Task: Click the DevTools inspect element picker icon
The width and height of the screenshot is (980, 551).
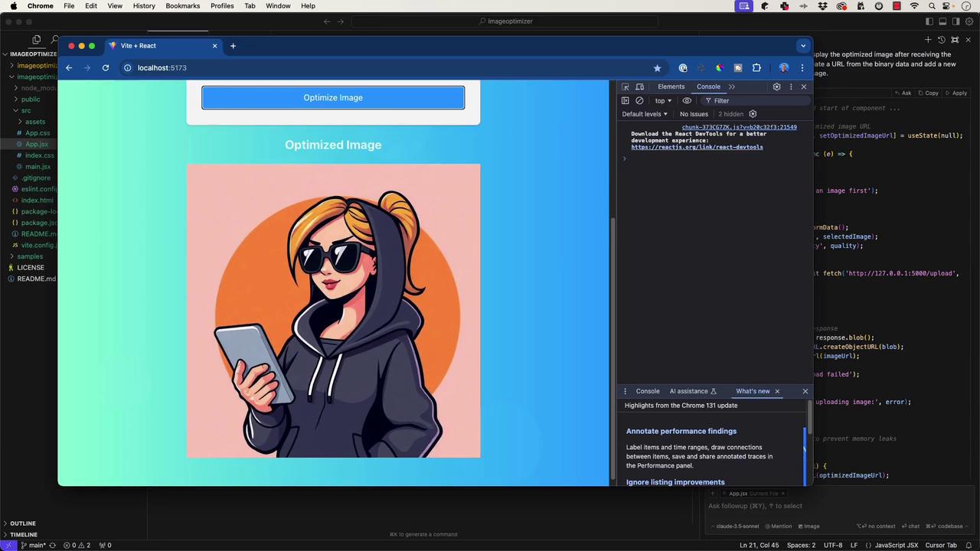Action: pyautogui.click(x=626, y=87)
